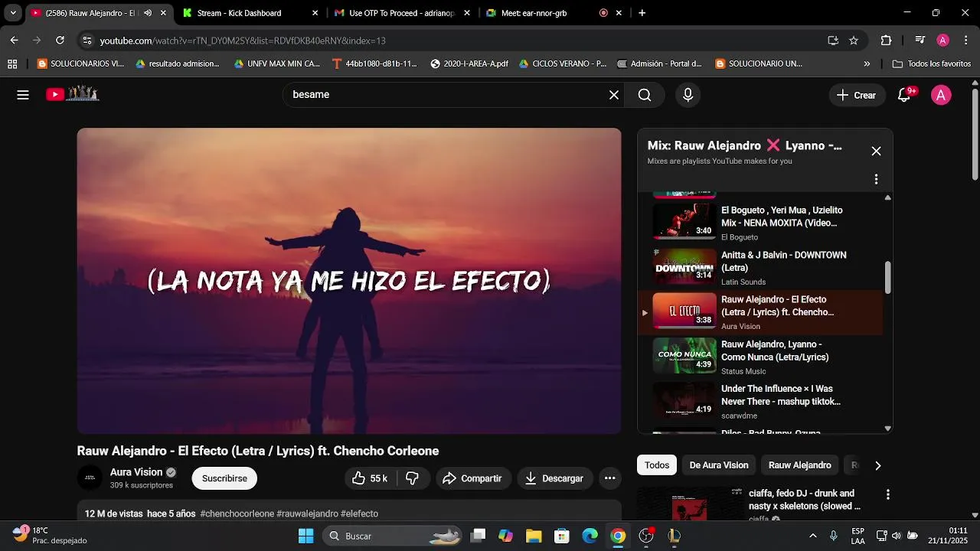The width and height of the screenshot is (980, 551).
Task: Select Under The Influence mashup video
Action: pyautogui.click(x=759, y=401)
